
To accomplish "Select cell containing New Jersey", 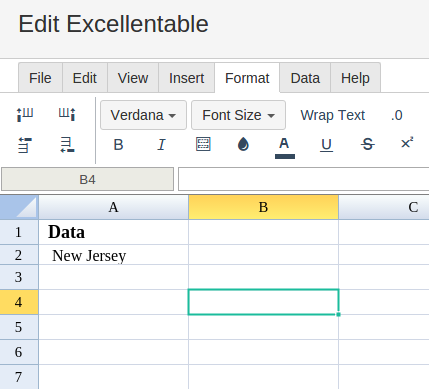I will (x=113, y=255).
